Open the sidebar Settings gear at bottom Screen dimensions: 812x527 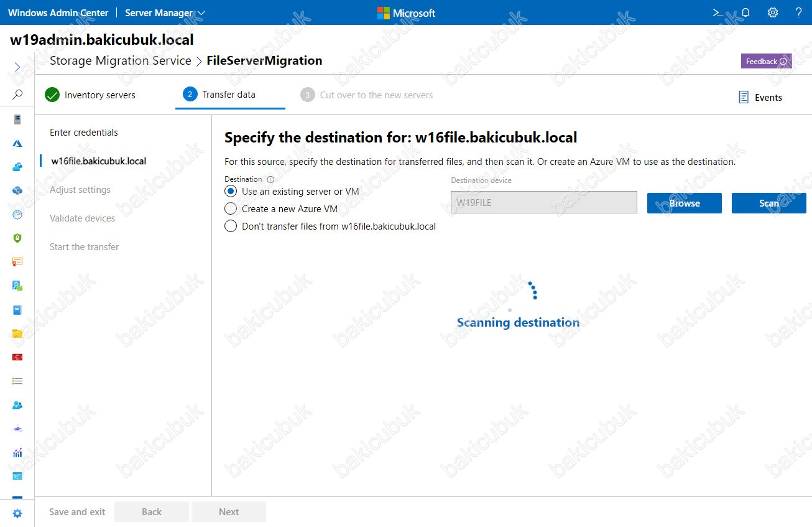click(x=17, y=513)
